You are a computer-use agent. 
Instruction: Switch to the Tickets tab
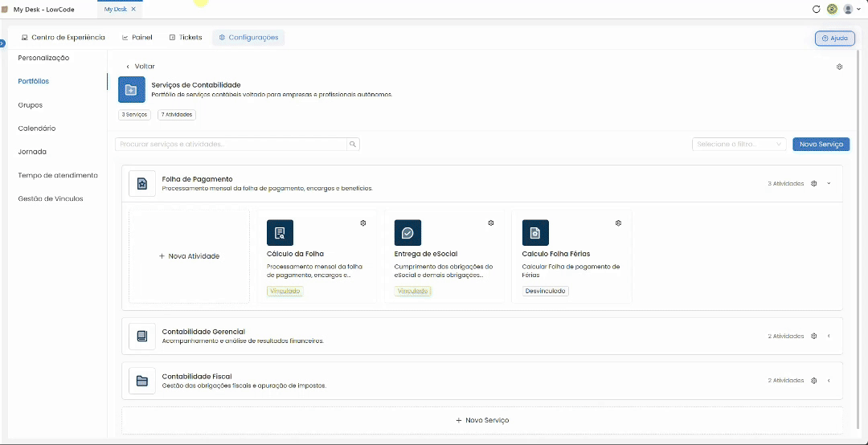(186, 38)
